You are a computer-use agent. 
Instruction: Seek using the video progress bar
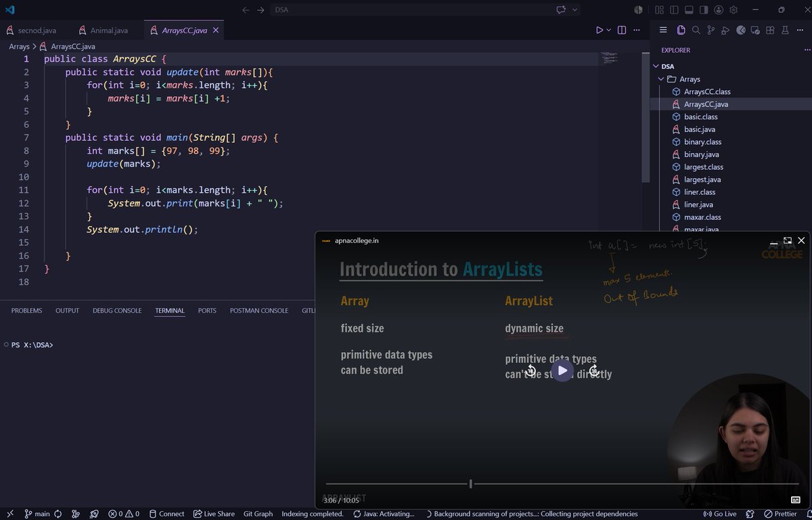coord(563,483)
